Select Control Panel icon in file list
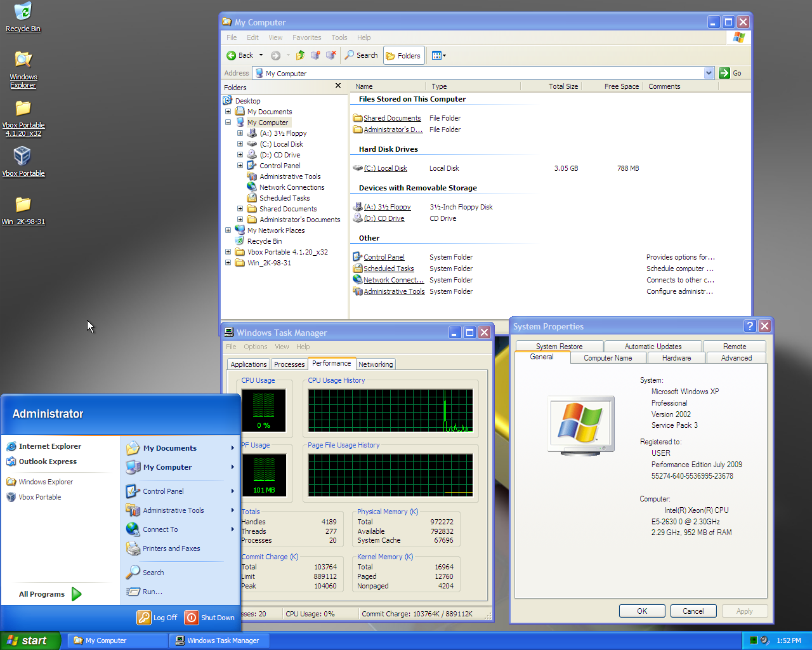 pyautogui.click(x=358, y=257)
